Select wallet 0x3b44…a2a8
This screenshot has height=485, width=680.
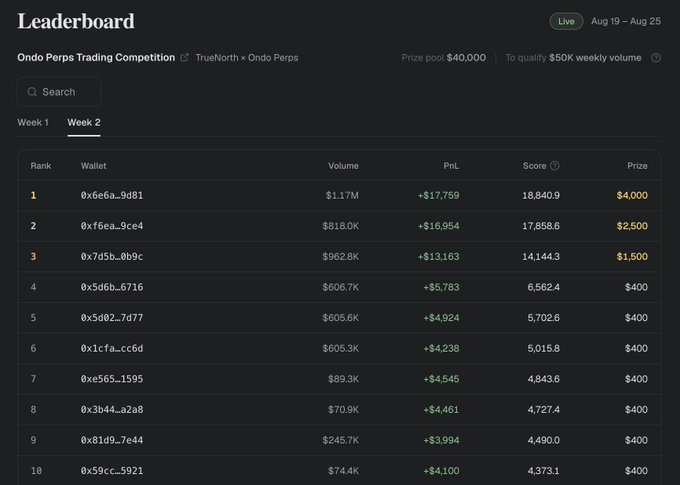(112, 409)
